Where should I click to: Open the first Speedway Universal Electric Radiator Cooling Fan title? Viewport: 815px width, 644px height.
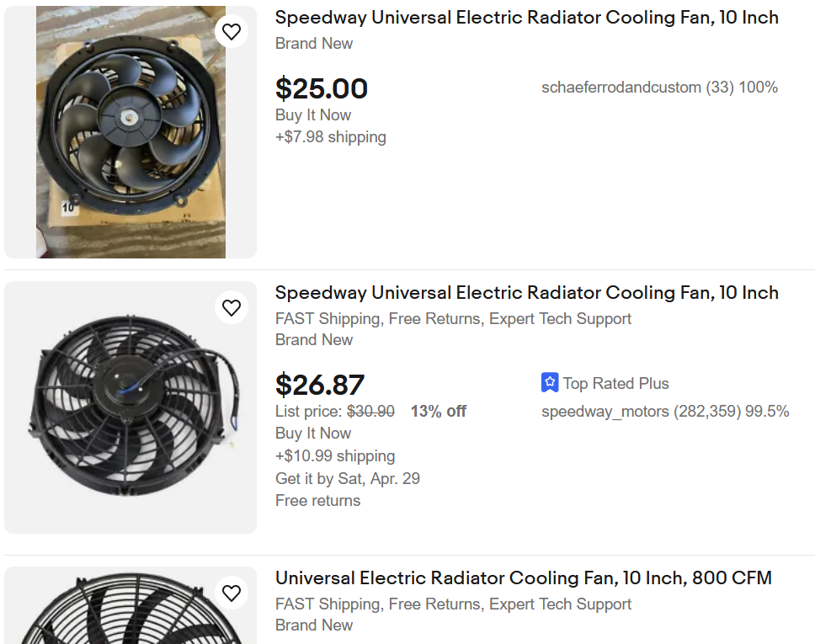point(526,18)
